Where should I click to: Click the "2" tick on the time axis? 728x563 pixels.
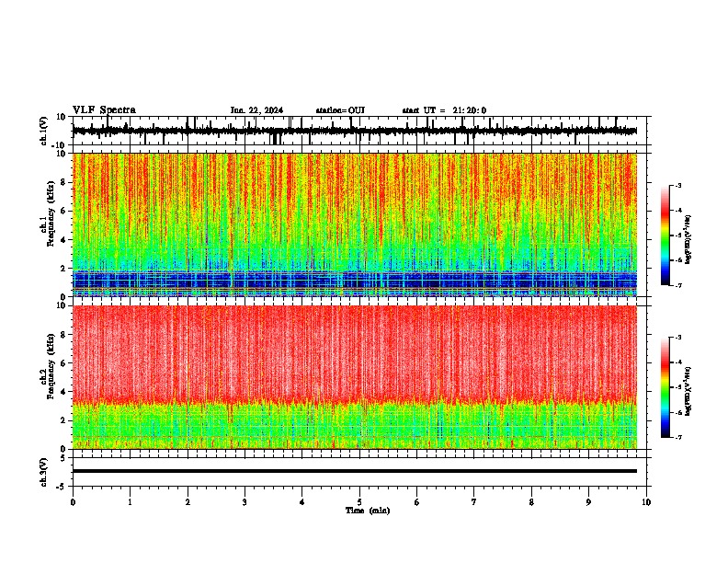pyautogui.click(x=188, y=502)
